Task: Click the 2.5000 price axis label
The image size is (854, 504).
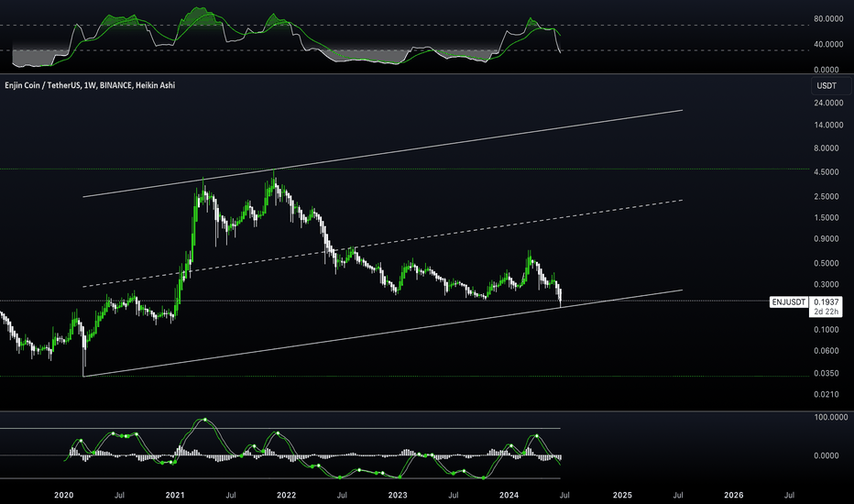Action: (x=828, y=197)
